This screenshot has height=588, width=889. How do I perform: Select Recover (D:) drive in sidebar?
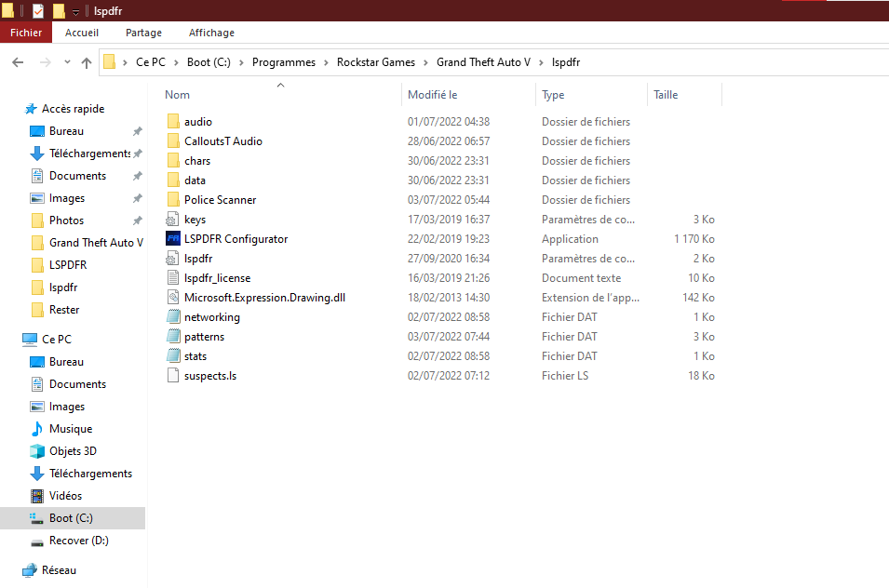(79, 541)
